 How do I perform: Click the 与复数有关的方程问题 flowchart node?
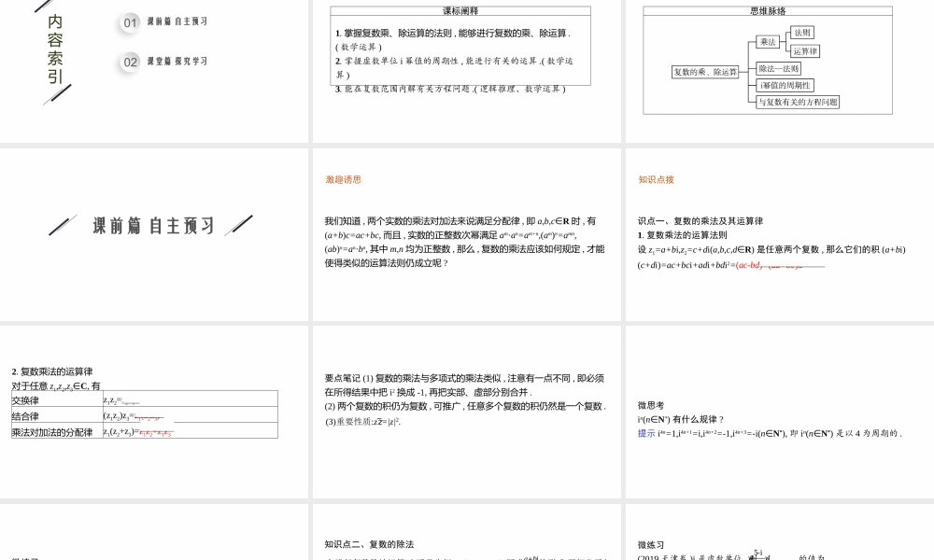(799, 102)
